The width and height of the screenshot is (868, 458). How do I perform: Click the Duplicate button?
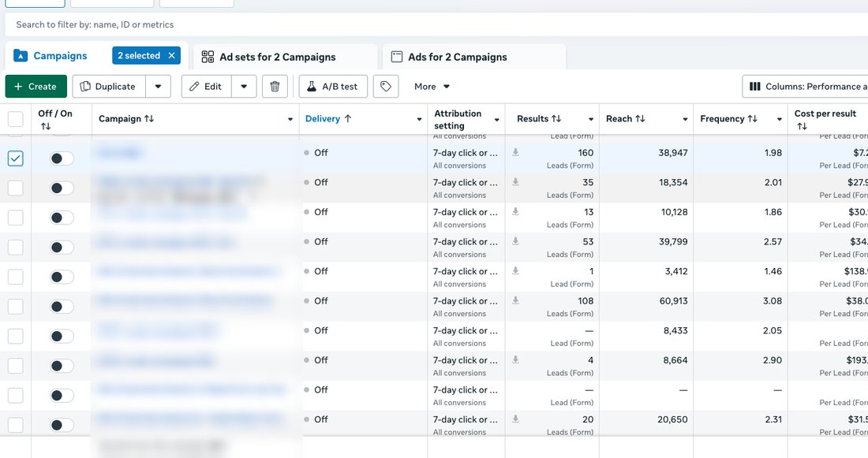[109, 86]
